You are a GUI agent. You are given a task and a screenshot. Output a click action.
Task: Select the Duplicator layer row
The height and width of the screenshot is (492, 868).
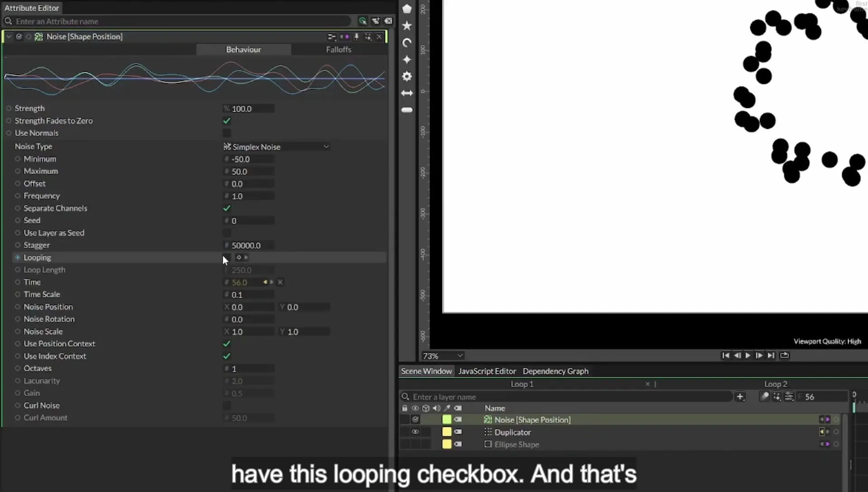pos(619,432)
